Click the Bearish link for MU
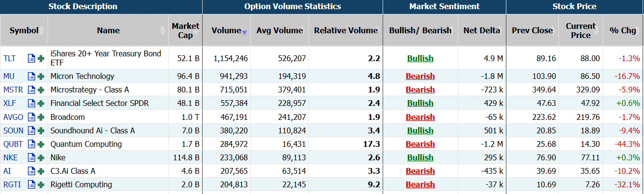The width and height of the screenshot is (644, 194). pos(420,76)
